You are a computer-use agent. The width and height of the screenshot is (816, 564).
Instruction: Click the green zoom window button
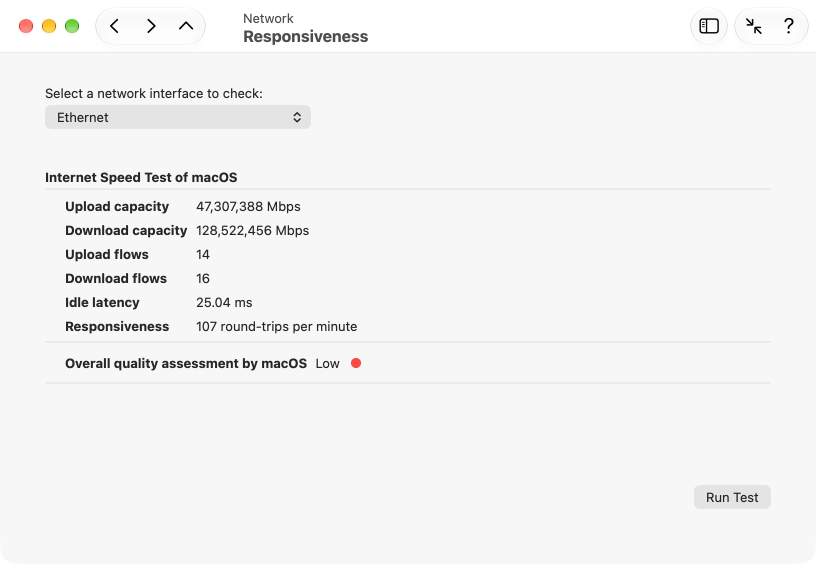(72, 26)
